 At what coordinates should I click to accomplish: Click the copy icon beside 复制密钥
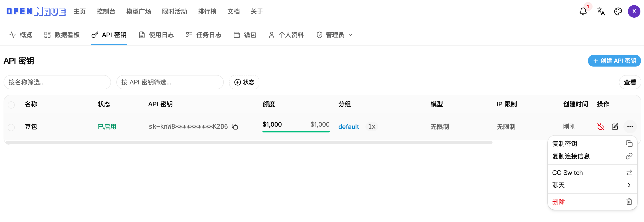click(x=629, y=144)
